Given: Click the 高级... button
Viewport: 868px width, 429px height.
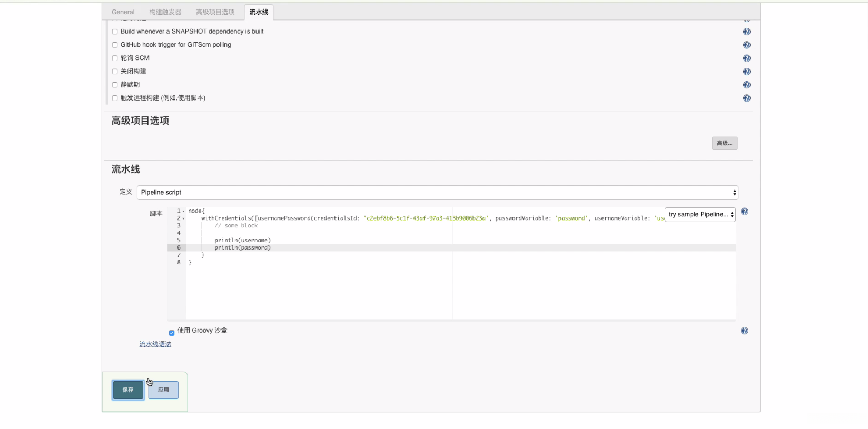Looking at the screenshot, I should (725, 143).
